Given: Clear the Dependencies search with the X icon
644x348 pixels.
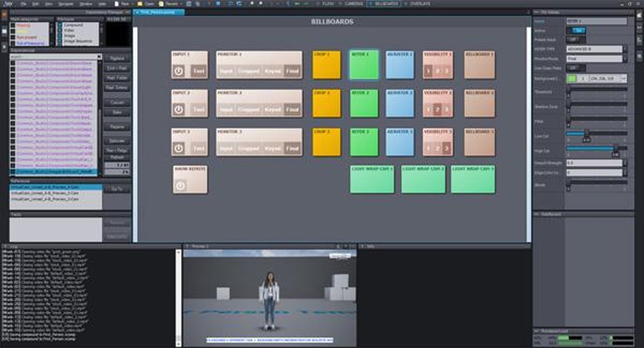Looking at the screenshot, I should (x=99, y=57).
